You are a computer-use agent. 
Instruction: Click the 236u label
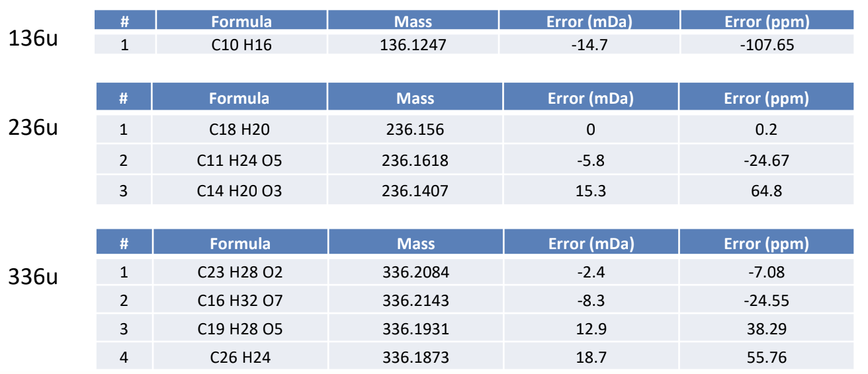(33, 127)
